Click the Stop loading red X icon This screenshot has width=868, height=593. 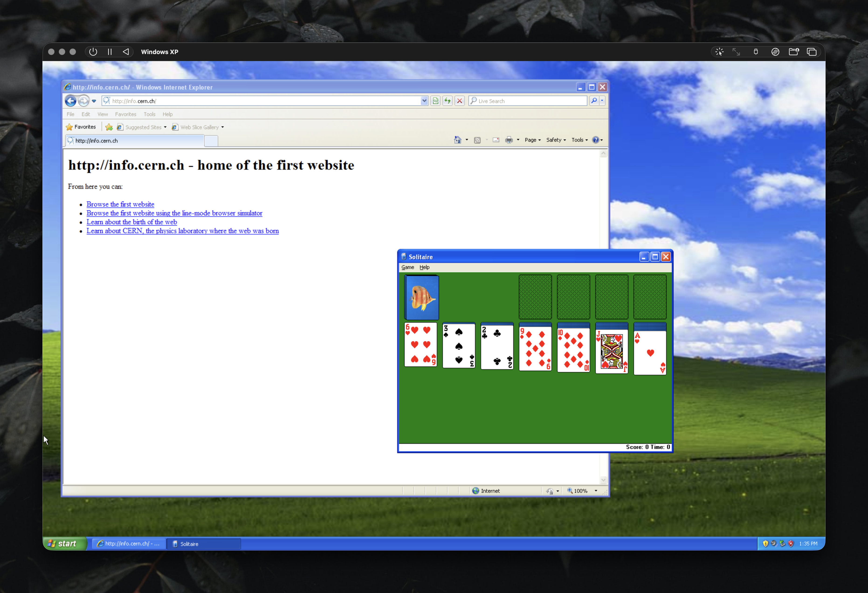460,101
